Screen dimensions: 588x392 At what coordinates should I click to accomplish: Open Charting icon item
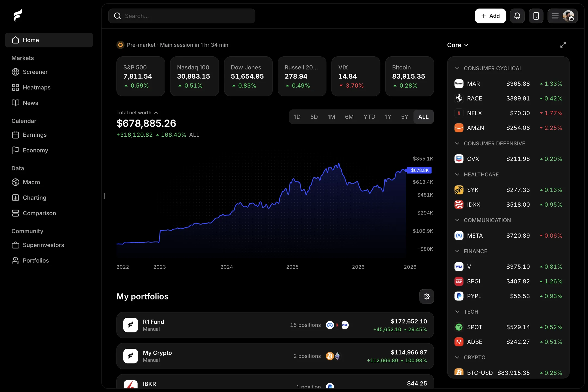coord(16,198)
